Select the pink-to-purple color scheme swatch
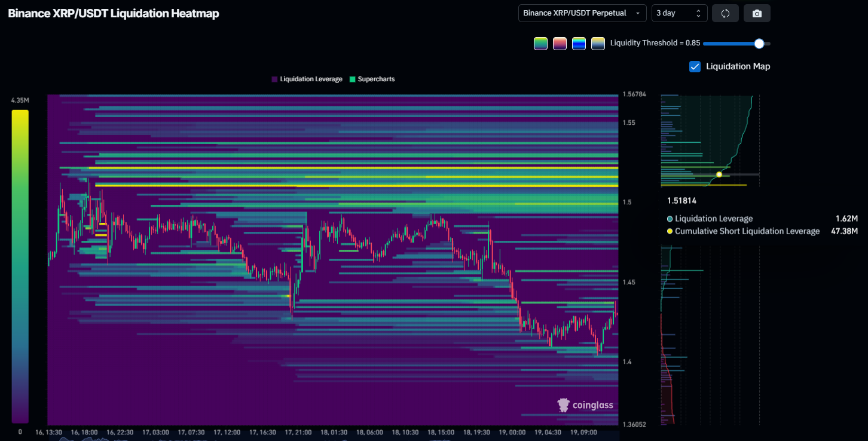 [560, 44]
